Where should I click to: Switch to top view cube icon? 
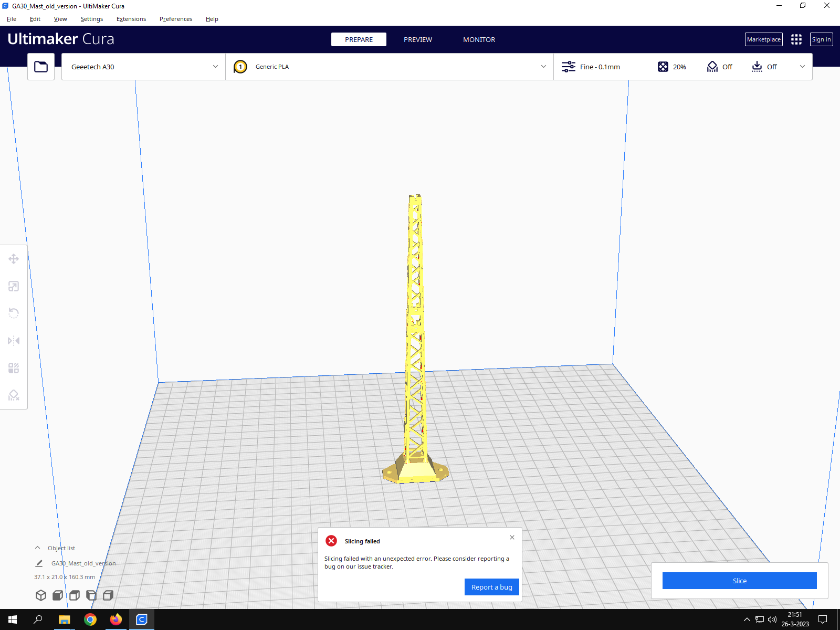[x=75, y=595]
